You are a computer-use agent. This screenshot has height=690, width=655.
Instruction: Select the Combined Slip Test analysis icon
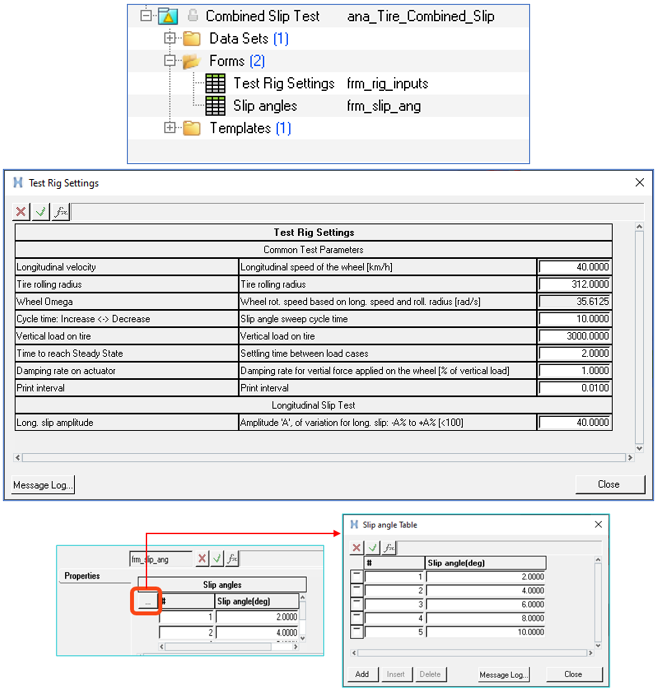pos(168,16)
